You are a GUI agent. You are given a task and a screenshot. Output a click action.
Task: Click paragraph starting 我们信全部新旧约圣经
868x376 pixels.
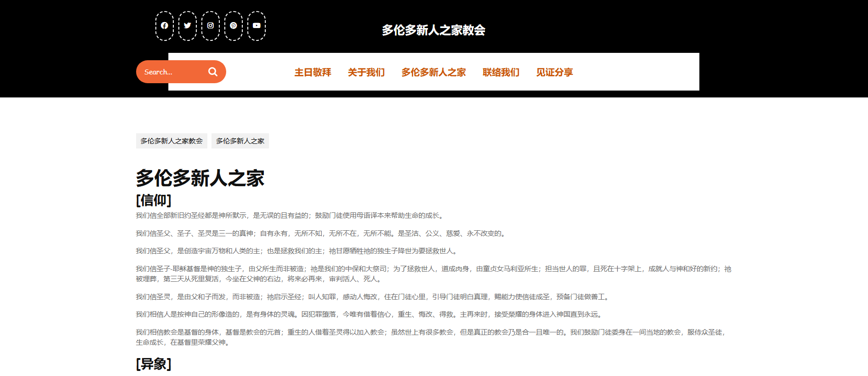click(x=290, y=216)
